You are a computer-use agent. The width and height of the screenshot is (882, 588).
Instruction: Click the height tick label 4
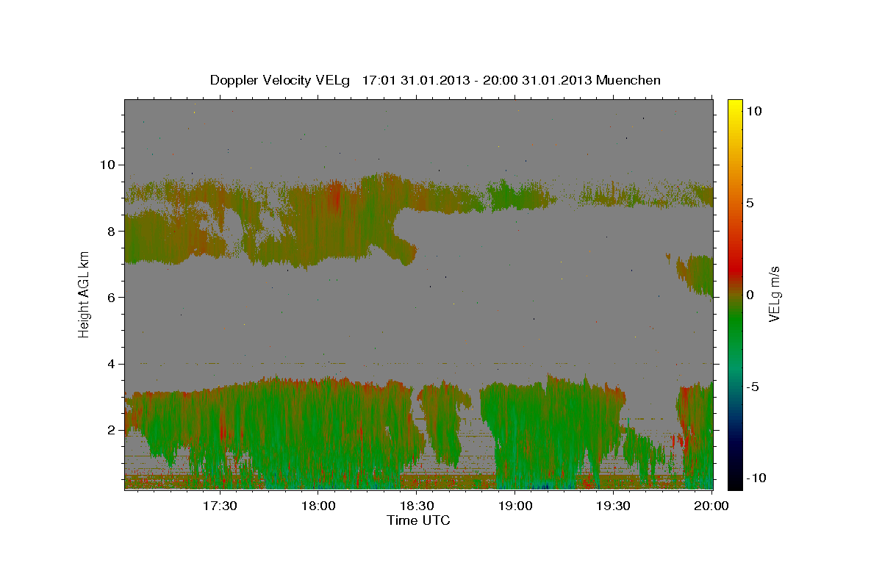(x=112, y=364)
